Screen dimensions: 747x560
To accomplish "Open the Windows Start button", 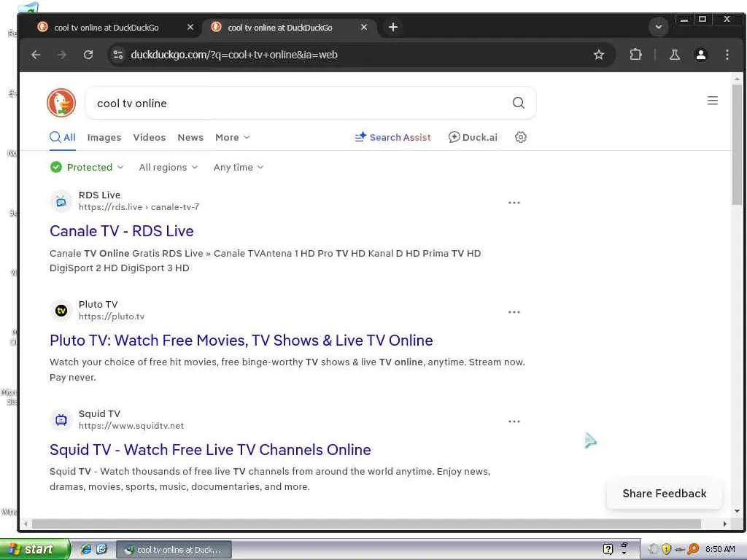I will click(x=34, y=549).
